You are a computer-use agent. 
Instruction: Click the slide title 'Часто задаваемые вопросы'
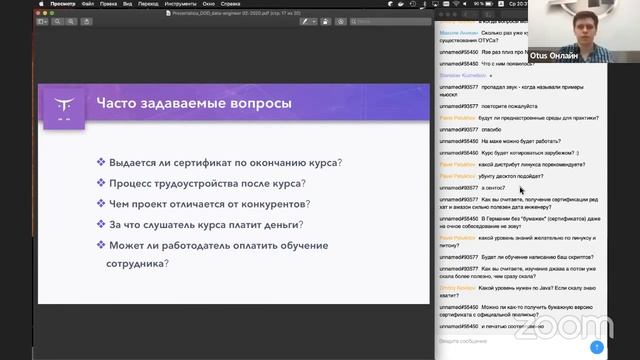click(194, 103)
